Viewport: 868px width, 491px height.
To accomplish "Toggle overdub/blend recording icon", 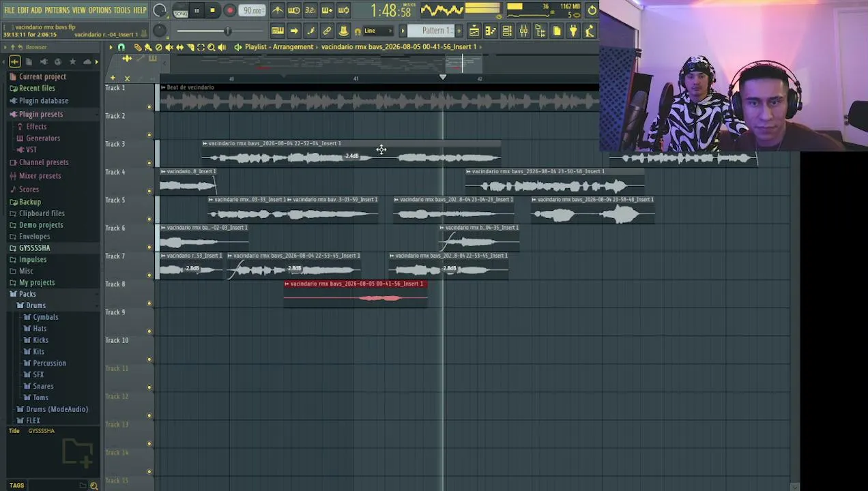I will [x=327, y=10].
